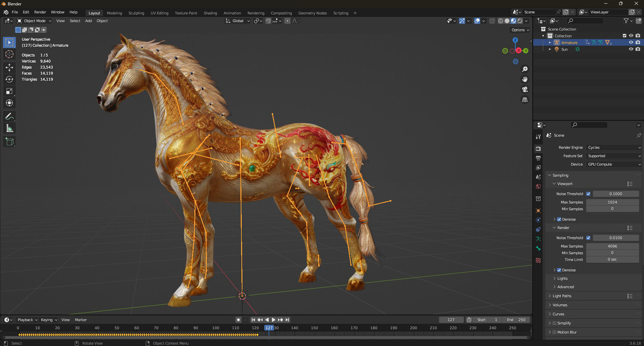
Task: Expand the Sun tree item
Action: [550, 49]
